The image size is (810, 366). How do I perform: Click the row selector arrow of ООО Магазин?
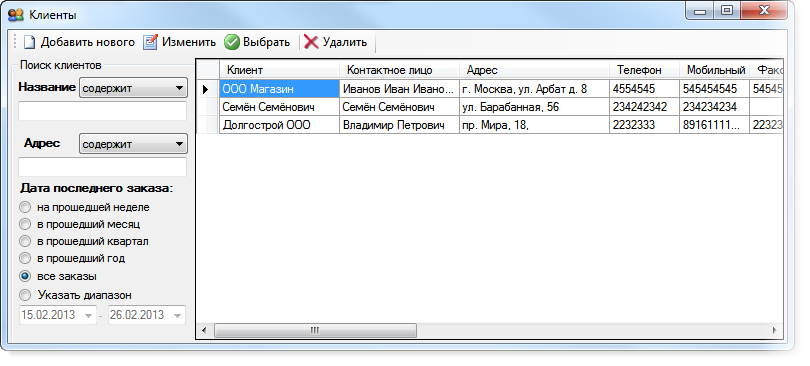pyautogui.click(x=208, y=89)
